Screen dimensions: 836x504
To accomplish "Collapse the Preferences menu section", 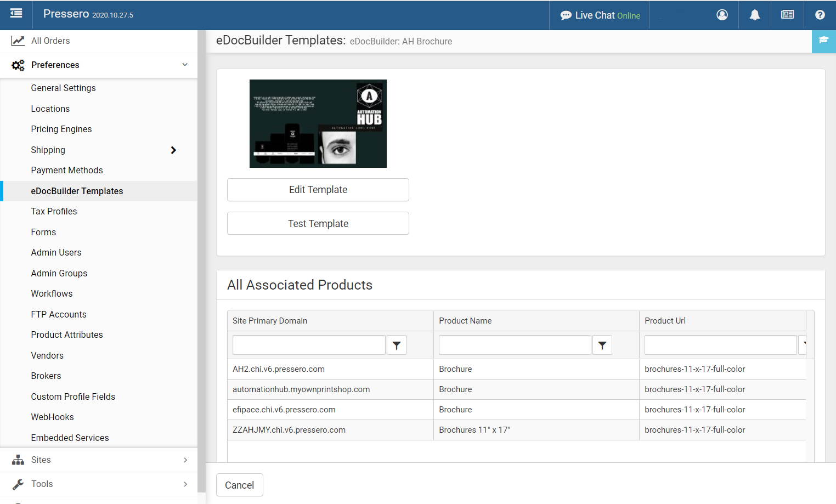I will pos(185,65).
